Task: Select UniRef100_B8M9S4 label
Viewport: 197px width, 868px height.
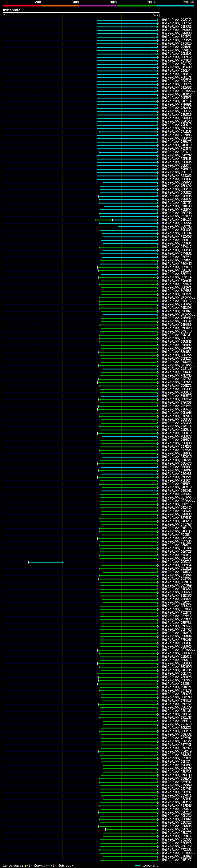Action: click(177, 565)
